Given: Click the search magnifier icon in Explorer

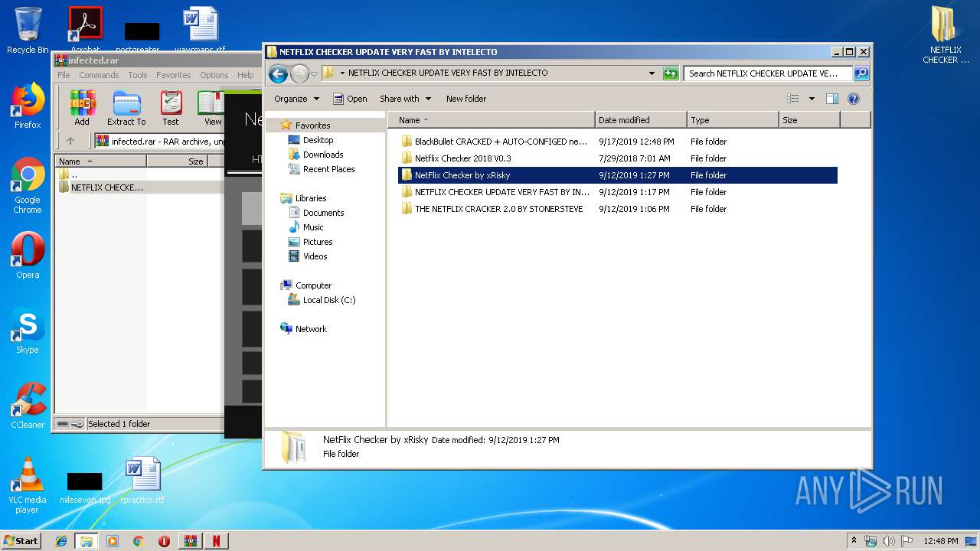Looking at the screenshot, I should click(861, 73).
